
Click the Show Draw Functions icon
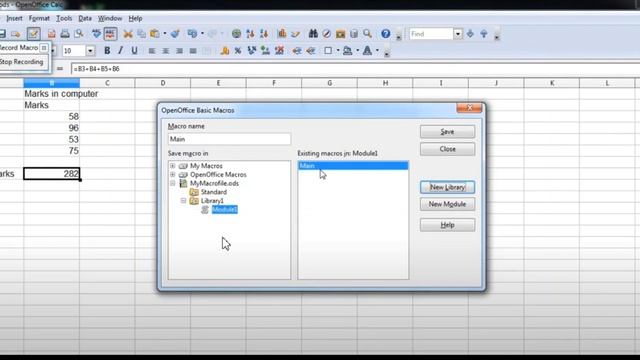click(x=296, y=34)
